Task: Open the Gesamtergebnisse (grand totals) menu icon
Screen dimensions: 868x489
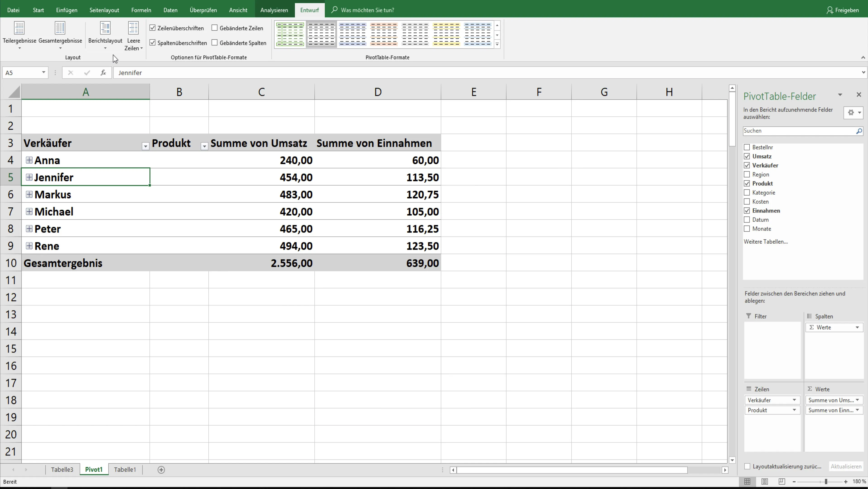Action: tap(60, 28)
